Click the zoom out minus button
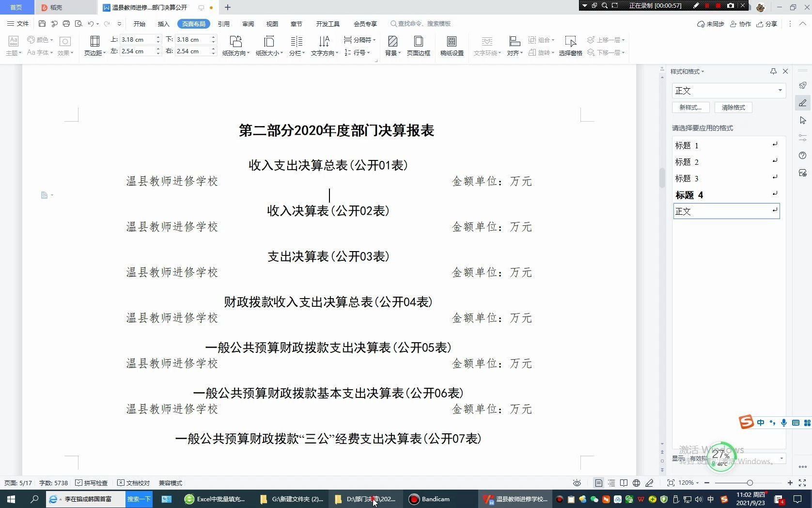The image size is (812, 508). click(707, 483)
